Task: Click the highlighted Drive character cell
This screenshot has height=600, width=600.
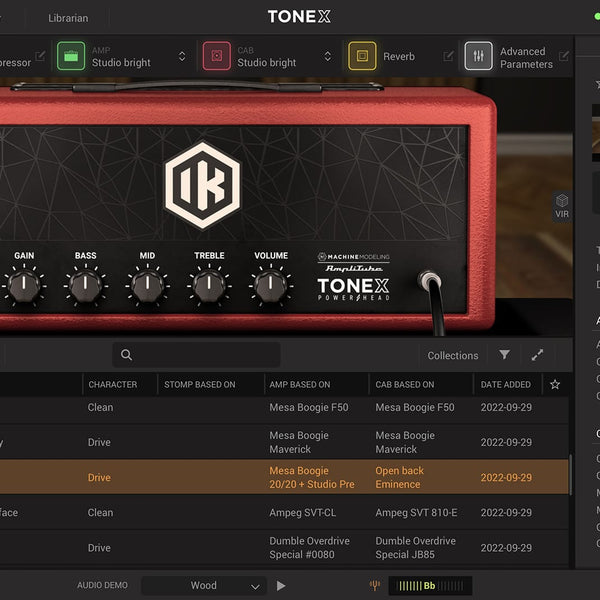Action: (99, 478)
